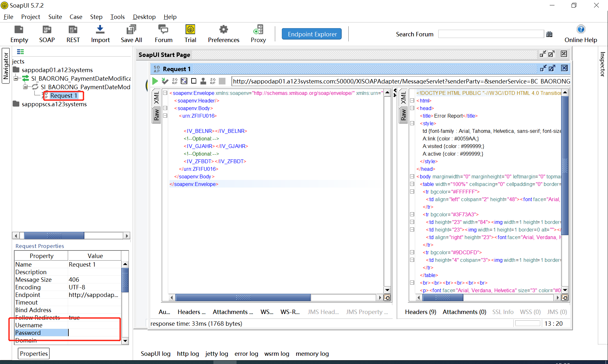Click the navigator horizontal scrollbar thumb

[x=54, y=236]
